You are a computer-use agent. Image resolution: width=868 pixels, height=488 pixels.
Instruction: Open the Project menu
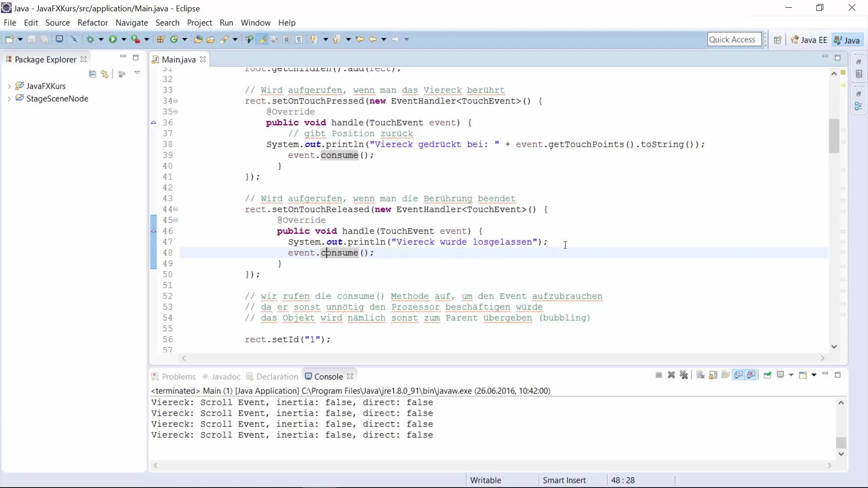tap(199, 23)
